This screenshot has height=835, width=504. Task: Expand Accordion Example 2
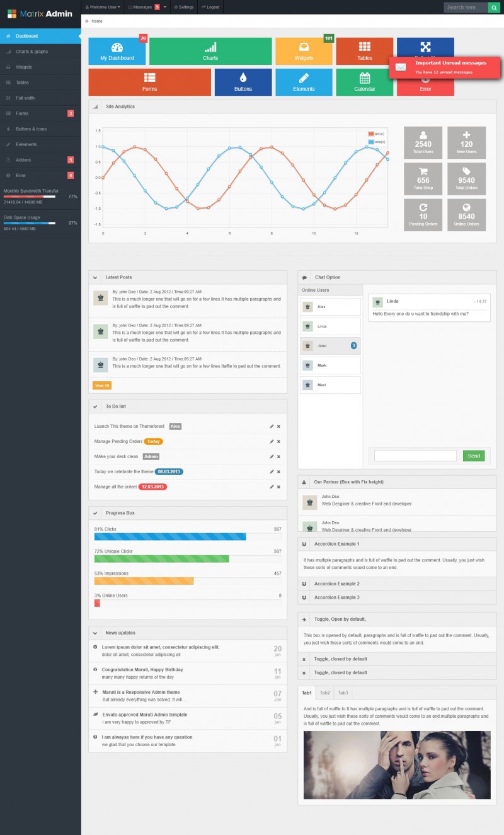click(397, 584)
